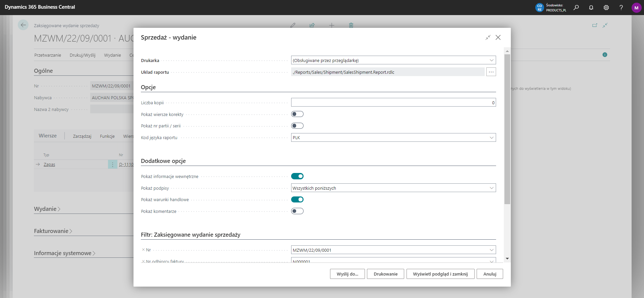644x298 pixels.
Task: Click the Ogólne section heading
Action: (x=43, y=71)
